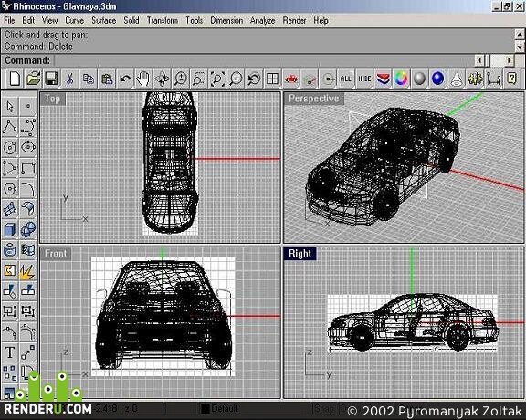Activate the Perspective viewport title
This screenshot has width=526, height=420.
point(313,99)
